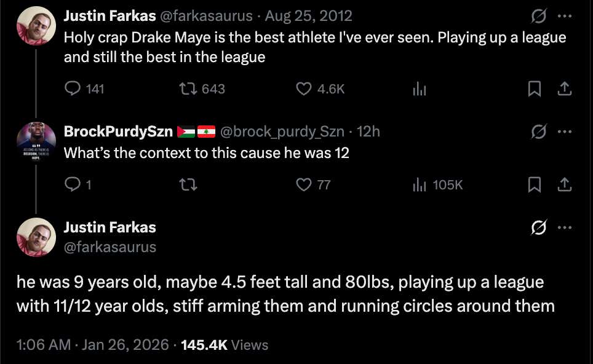This screenshot has width=593, height=364.
Task: Toggle bookmark on BrockPurdySzn's reply
Action: pos(533,184)
